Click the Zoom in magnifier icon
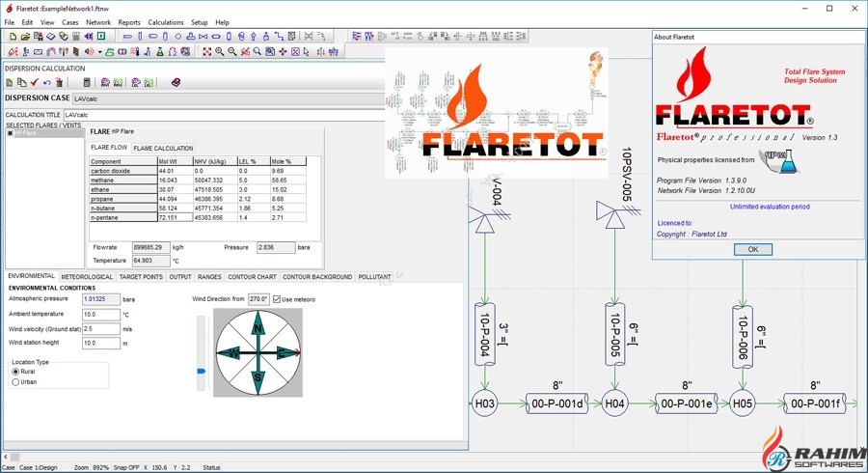This screenshot has height=473, width=868. (219, 51)
